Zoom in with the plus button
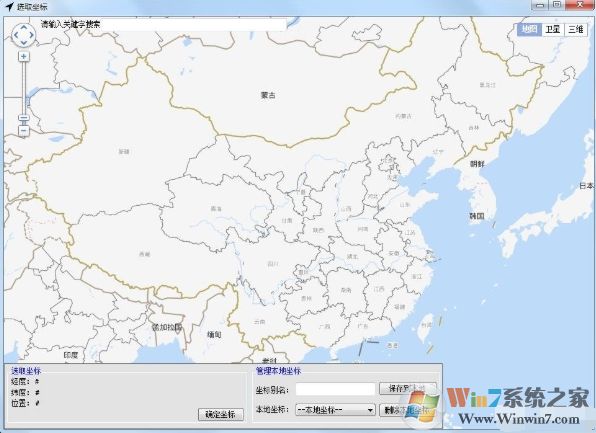The height and width of the screenshot is (433, 596). pos(24,57)
